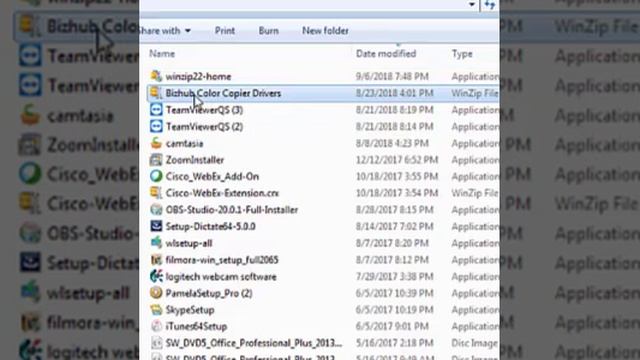640x360 pixels.
Task: Click the 12/12/2017 6:52 PM date cell
Action: coord(397,160)
